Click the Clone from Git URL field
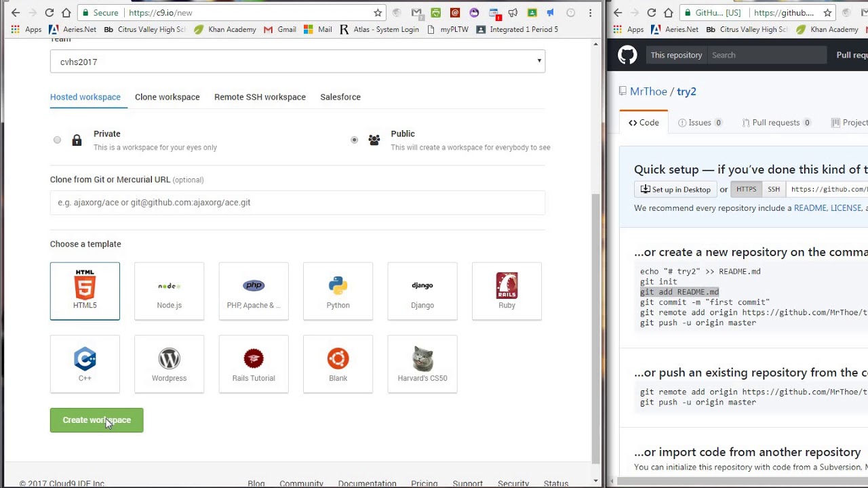Screen dimensions: 868x488 (x=297, y=203)
